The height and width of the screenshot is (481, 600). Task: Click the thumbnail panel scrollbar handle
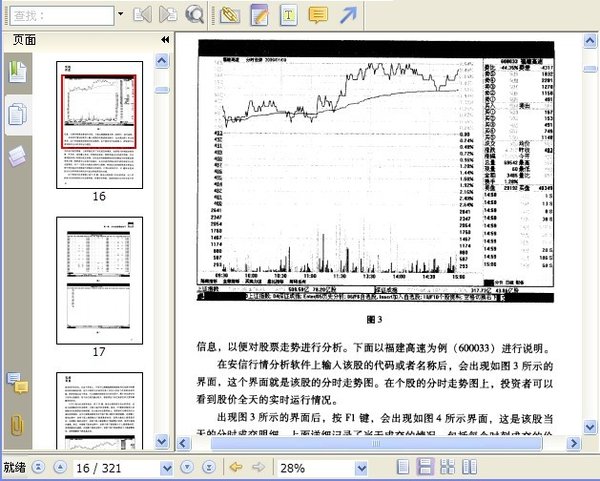point(162,90)
